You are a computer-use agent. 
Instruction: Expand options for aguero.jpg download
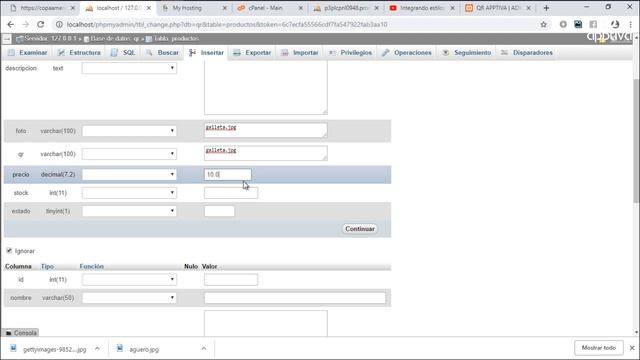(204, 349)
